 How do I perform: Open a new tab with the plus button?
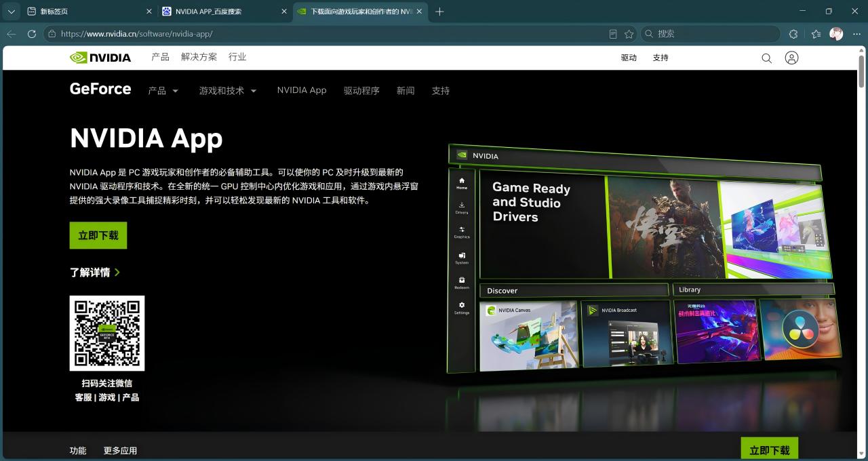click(x=439, y=12)
